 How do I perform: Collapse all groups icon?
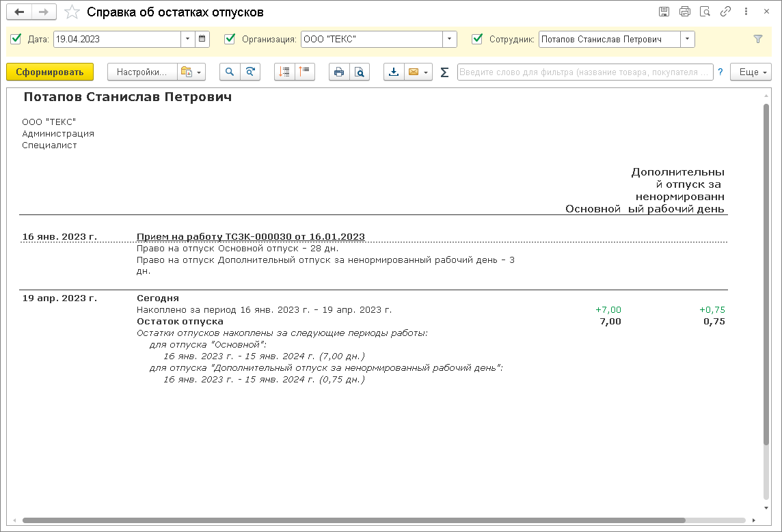(x=305, y=72)
